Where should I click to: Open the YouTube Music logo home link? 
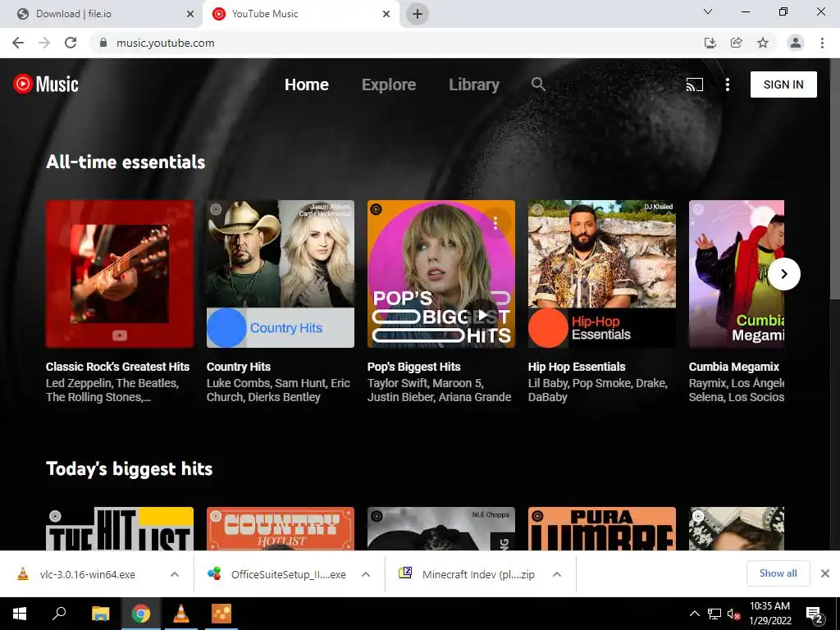(x=46, y=84)
